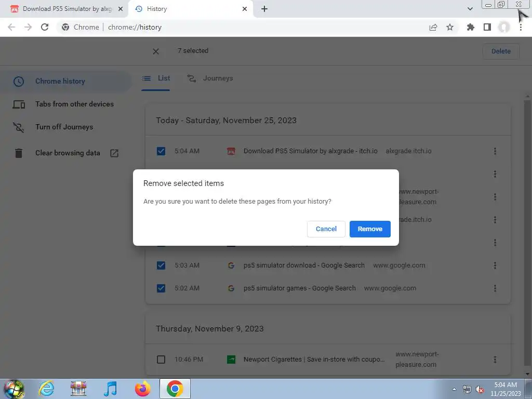Launch Internet Explorer from taskbar

(46, 389)
